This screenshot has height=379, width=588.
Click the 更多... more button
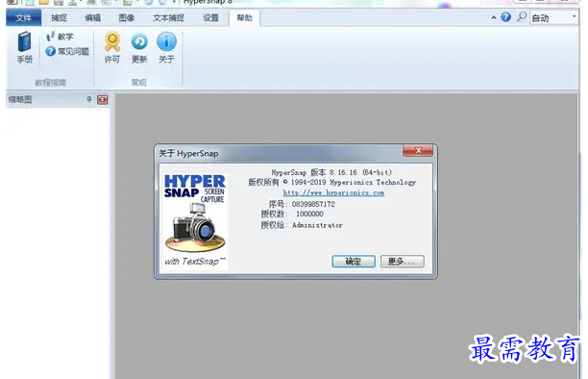coord(403,262)
